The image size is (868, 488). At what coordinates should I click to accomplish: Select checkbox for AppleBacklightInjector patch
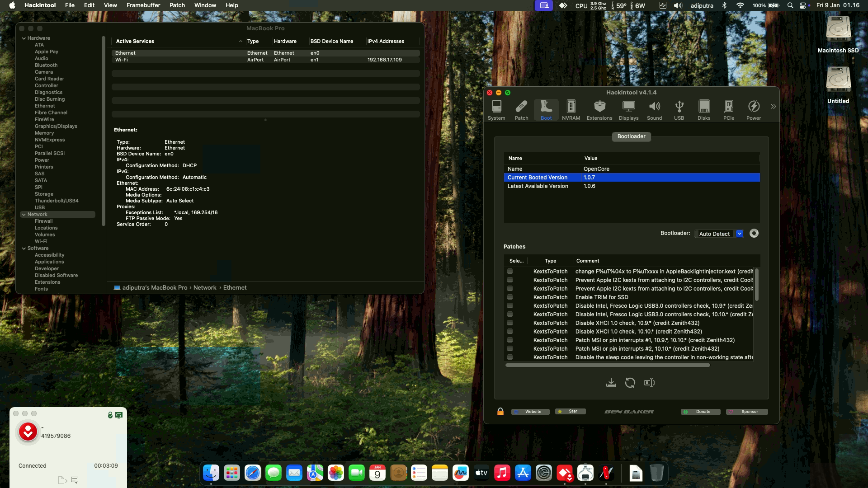coord(510,272)
